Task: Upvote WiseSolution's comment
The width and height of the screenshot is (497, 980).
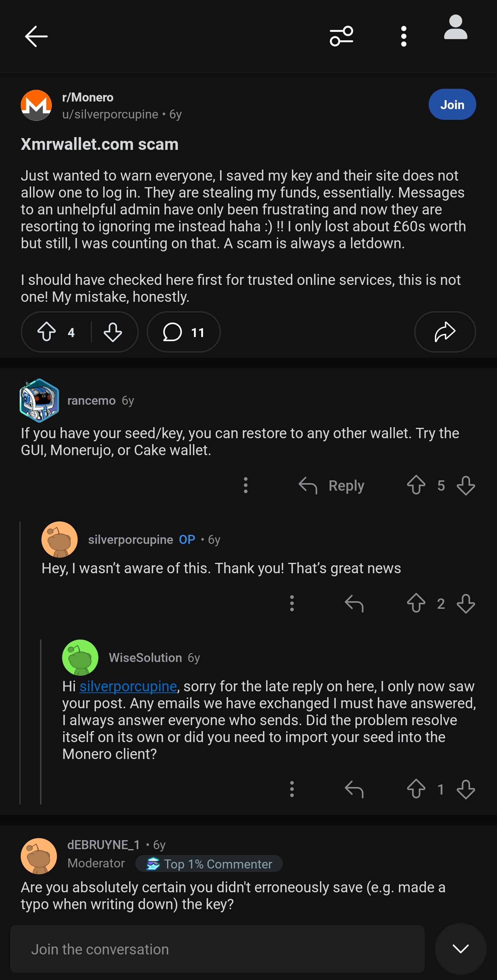Action: point(416,789)
